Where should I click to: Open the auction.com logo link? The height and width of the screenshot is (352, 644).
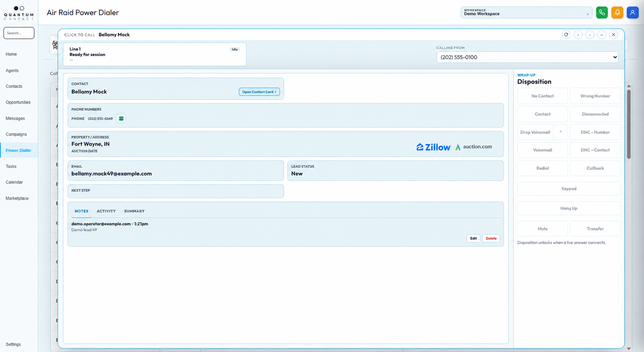coord(474,147)
